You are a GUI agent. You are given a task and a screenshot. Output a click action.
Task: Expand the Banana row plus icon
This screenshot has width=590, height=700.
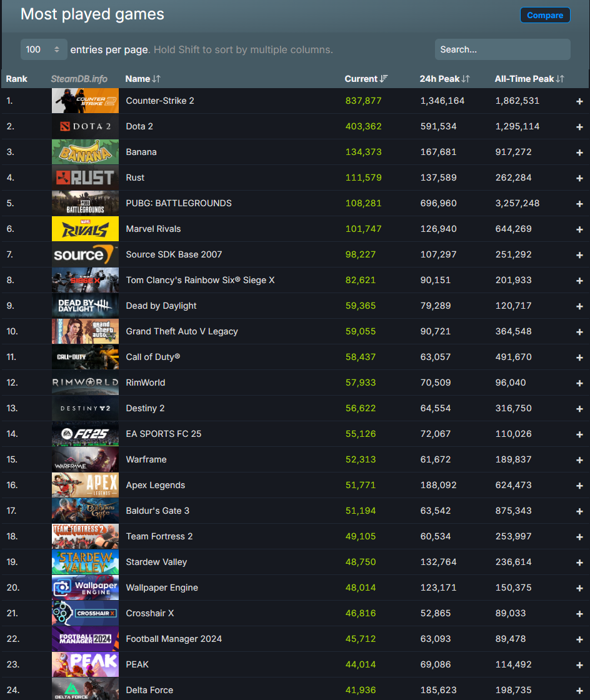pyautogui.click(x=579, y=152)
